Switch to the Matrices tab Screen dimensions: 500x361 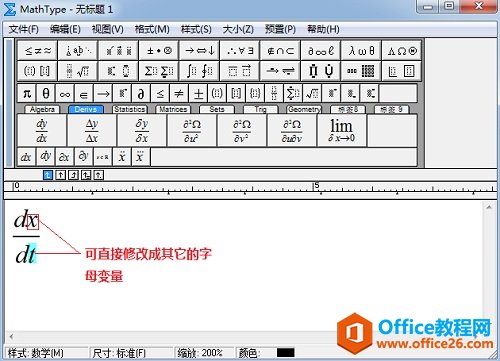(x=173, y=109)
